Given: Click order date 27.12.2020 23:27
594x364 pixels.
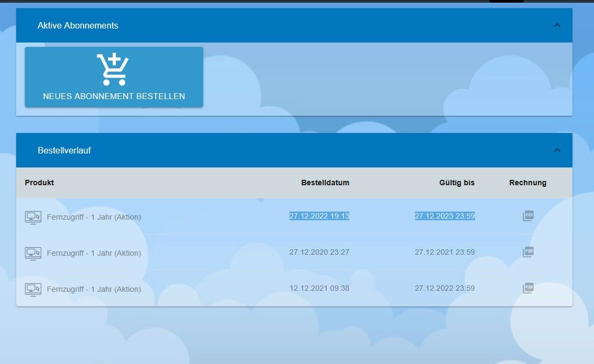Looking at the screenshot, I should pyautogui.click(x=319, y=252).
